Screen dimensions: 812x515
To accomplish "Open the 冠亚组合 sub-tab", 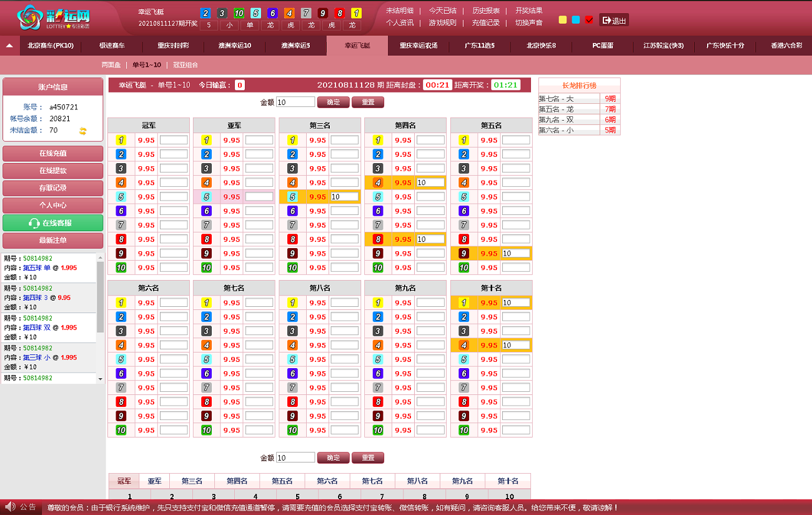I will coord(186,65).
